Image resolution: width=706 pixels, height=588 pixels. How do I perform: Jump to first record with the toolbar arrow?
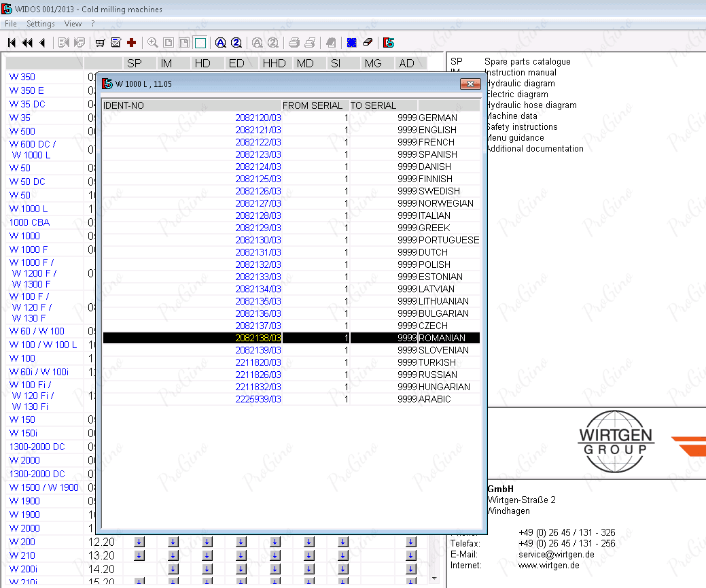point(12,43)
